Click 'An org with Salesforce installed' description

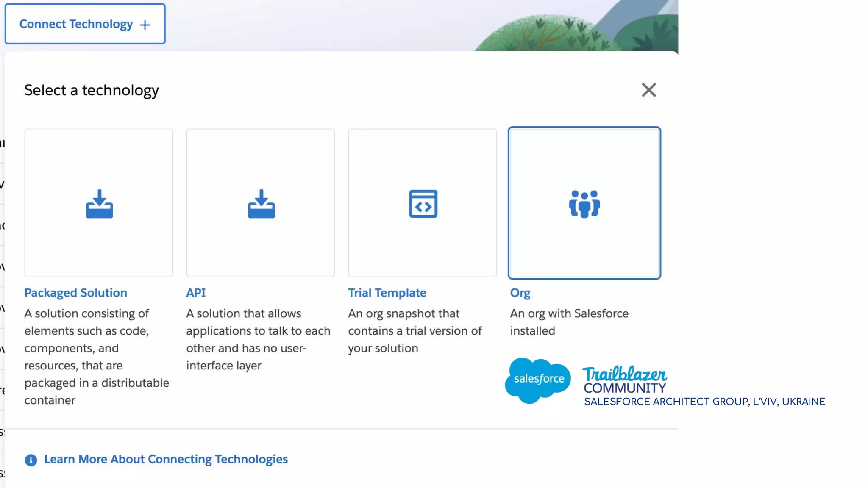pyautogui.click(x=569, y=322)
